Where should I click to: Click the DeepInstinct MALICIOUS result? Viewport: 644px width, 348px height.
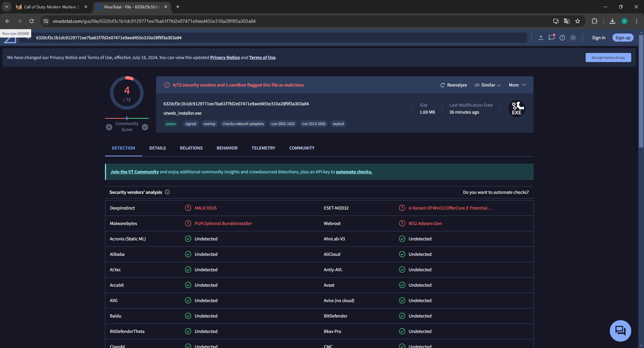pyautogui.click(x=206, y=208)
